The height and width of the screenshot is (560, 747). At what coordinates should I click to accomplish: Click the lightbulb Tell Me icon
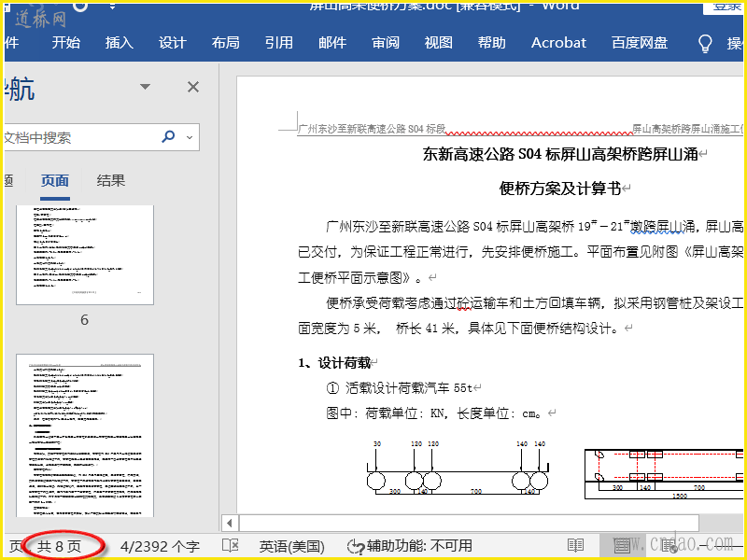click(x=706, y=43)
